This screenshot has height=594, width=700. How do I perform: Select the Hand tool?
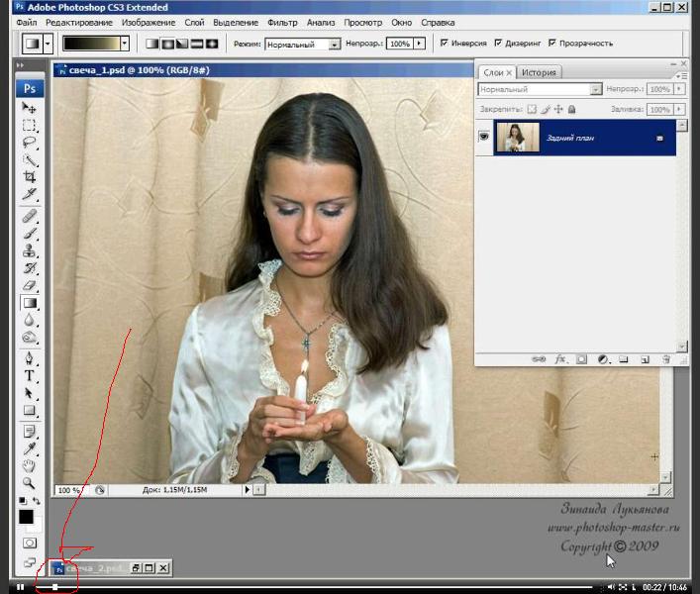(29, 466)
